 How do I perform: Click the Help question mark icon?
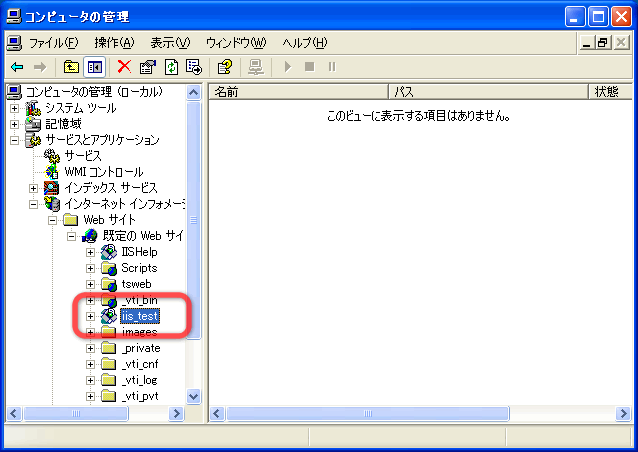coord(225,67)
